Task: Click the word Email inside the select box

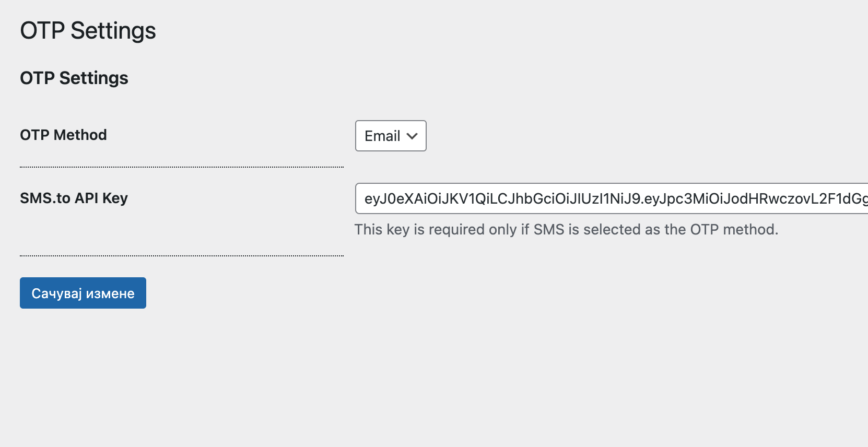Action: pos(382,136)
